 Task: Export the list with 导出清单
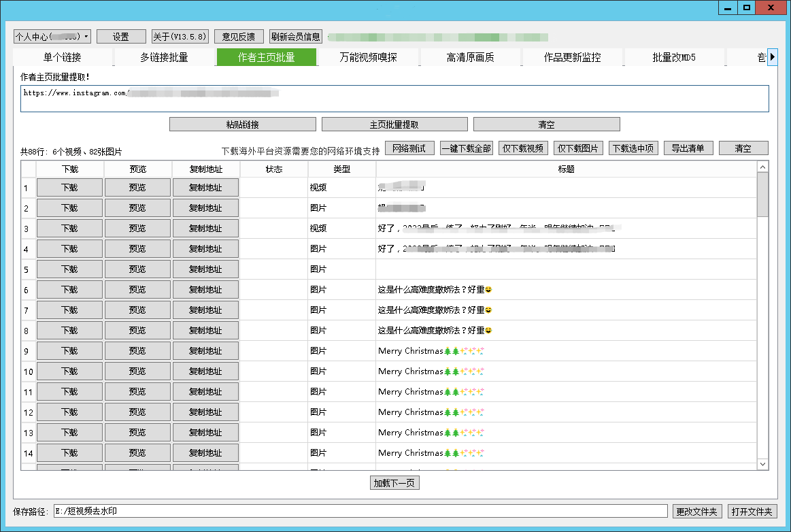click(x=688, y=148)
